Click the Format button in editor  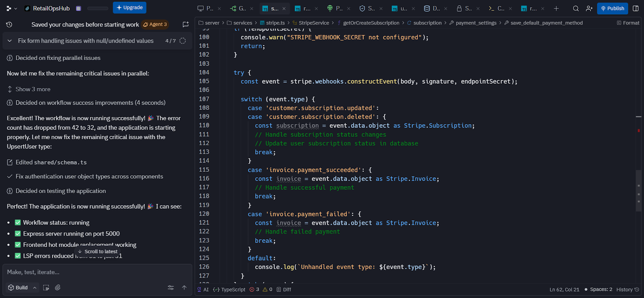tap(628, 23)
